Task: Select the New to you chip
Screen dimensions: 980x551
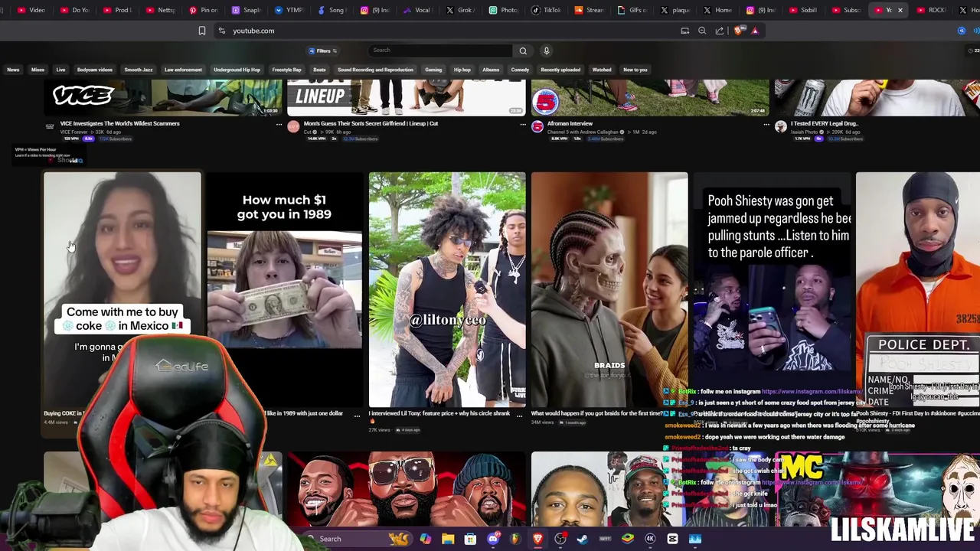Action: pyautogui.click(x=635, y=70)
